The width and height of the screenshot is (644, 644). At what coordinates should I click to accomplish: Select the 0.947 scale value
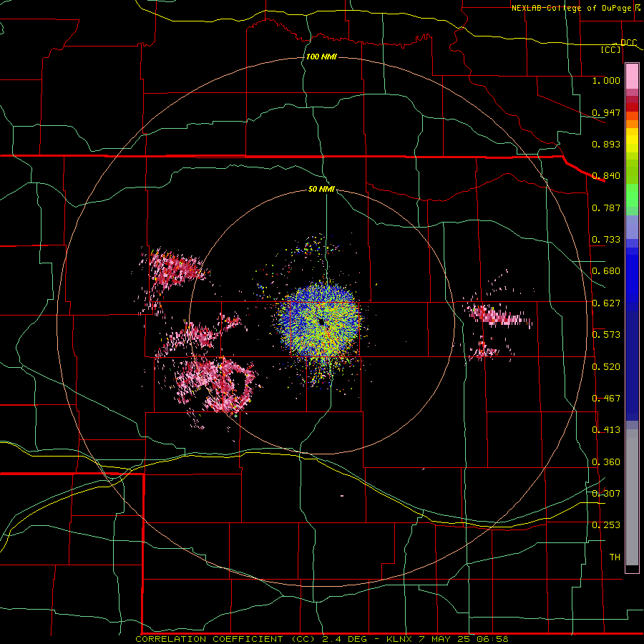click(606, 112)
